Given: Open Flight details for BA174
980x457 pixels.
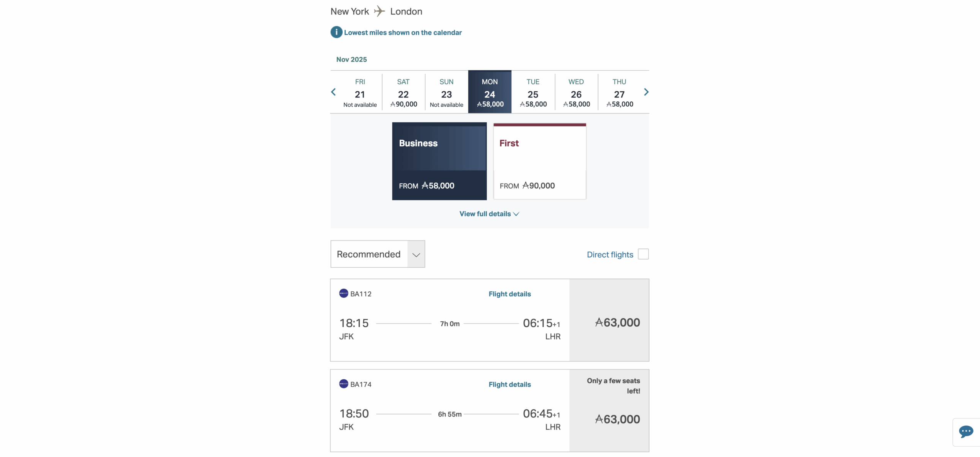Looking at the screenshot, I should coord(509,384).
